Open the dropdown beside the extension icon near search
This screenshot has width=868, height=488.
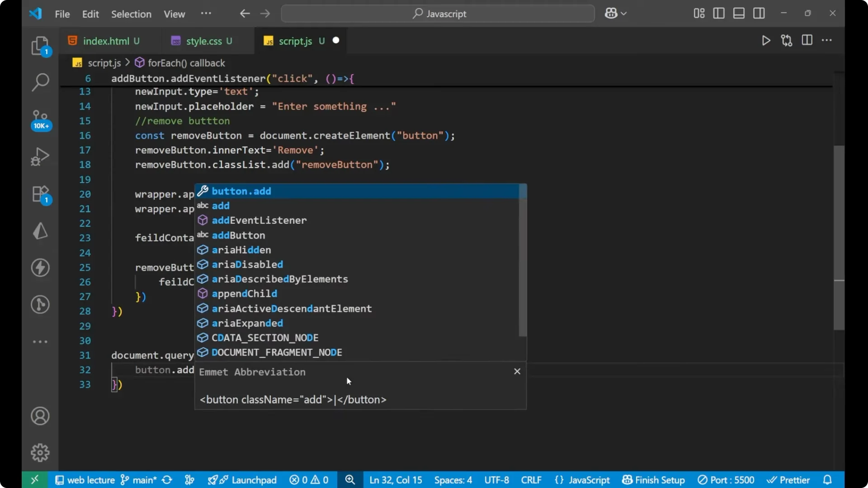pos(623,13)
